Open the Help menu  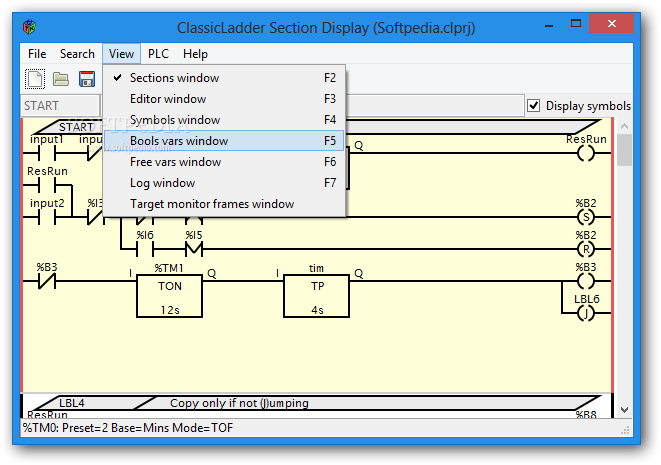tap(195, 54)
